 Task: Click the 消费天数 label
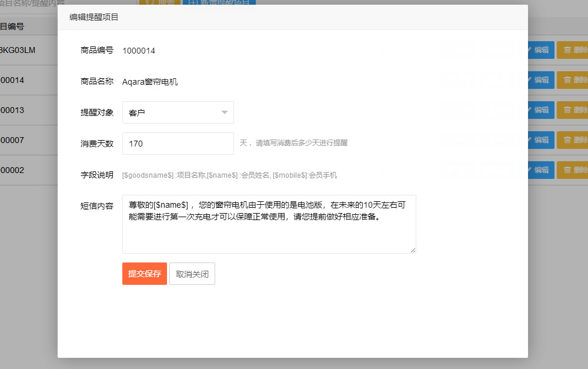[x=97, y=144]
